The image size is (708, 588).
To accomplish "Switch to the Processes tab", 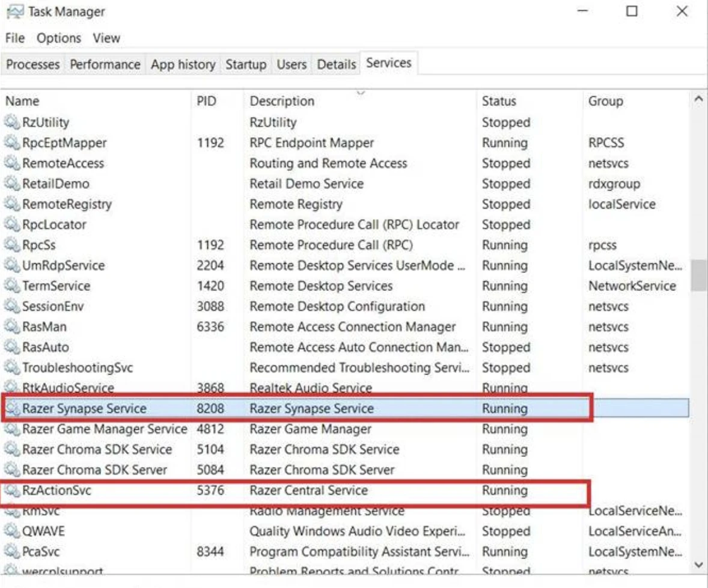I will tap(32, 64).
